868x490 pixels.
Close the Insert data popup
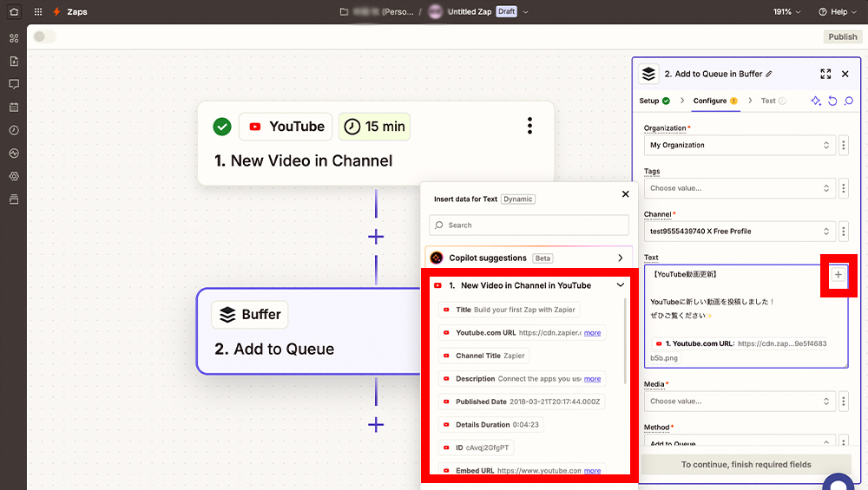click(626, 194)
